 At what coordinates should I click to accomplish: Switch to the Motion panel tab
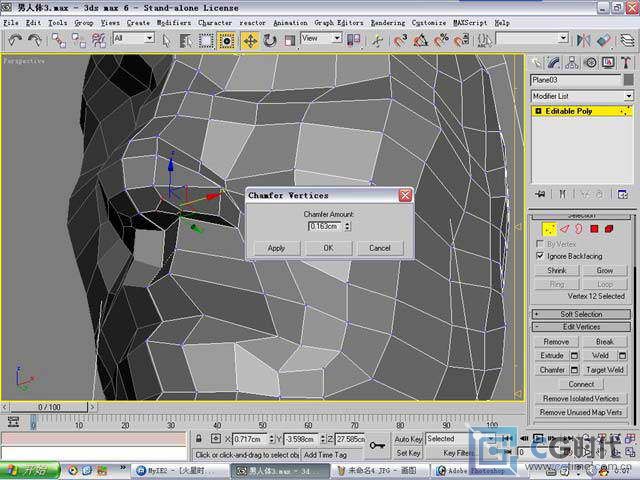pos(590,63)
